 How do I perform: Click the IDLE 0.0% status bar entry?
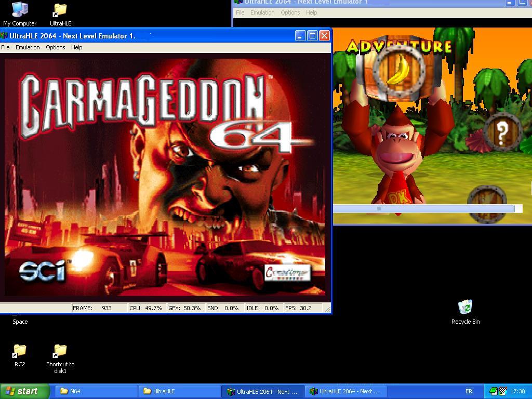pyautogui.click(x=264, y=308)
